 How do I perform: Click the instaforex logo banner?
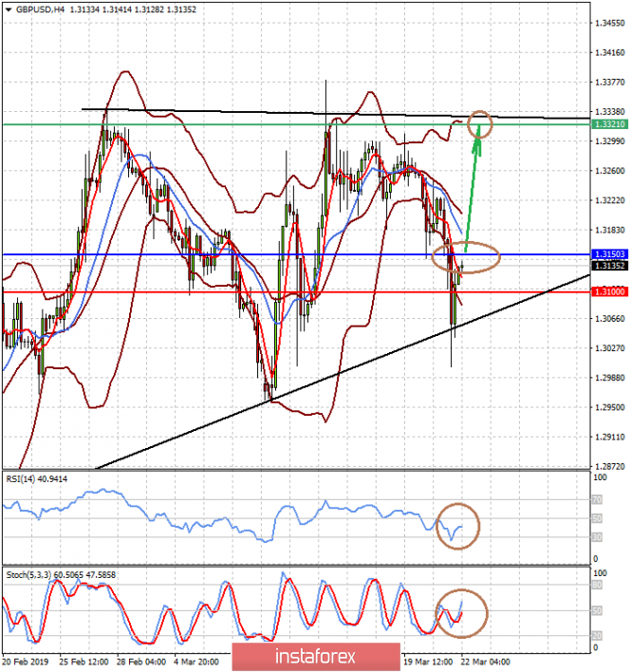(316, 657)
